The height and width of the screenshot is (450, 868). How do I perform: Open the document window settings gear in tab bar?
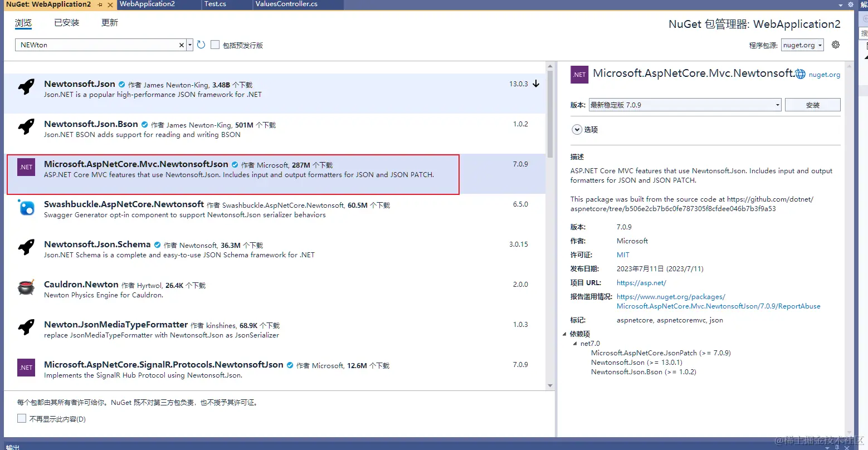pos(850,4)
